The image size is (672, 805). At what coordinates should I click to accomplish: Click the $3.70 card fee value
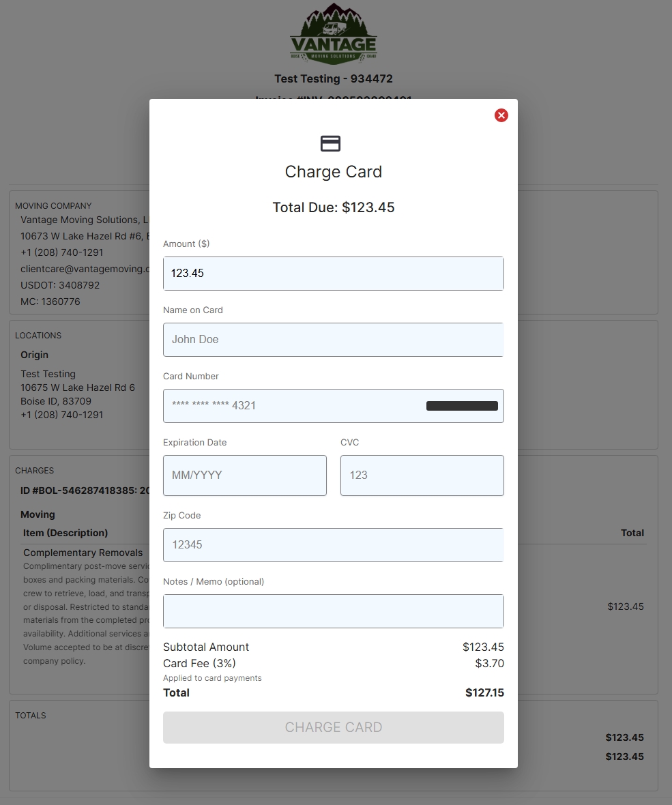click(x=489, y=663)
